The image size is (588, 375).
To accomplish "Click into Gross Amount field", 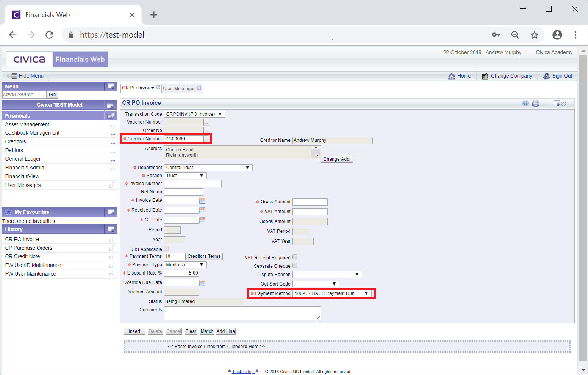I will [x=310, y=202].
